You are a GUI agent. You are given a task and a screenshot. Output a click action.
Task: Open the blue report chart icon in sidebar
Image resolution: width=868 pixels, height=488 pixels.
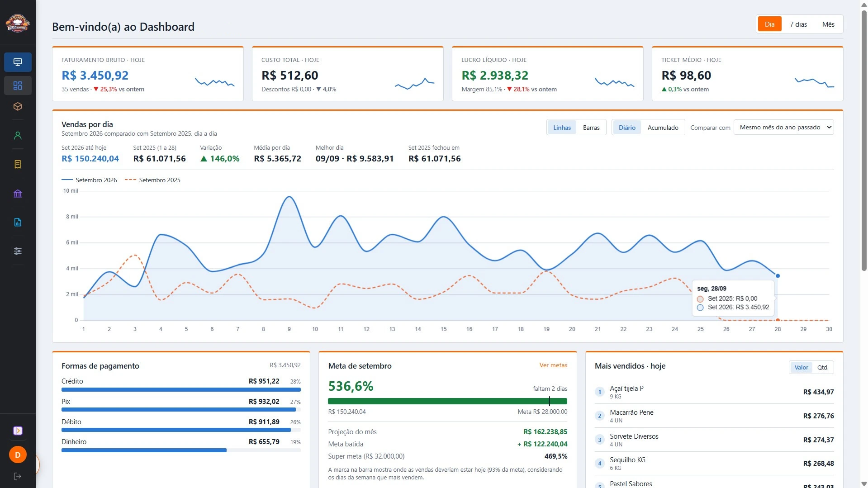(x=18, y=222)
